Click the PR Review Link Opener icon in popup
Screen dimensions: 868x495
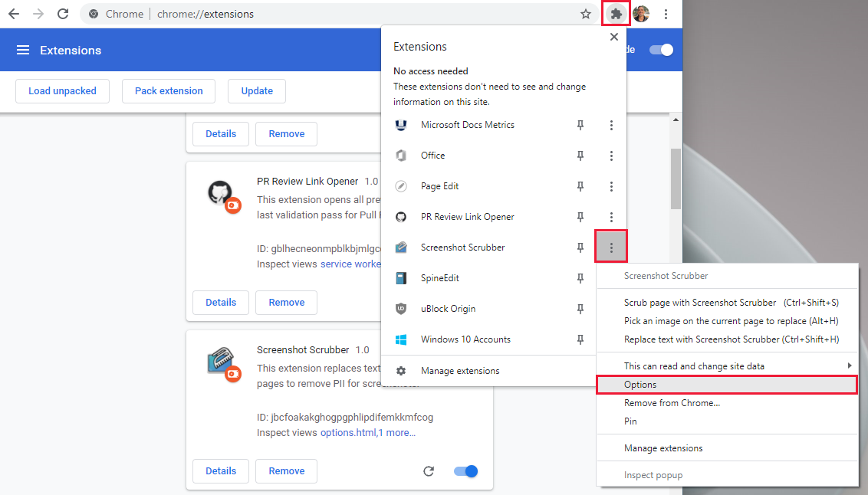pyautogui.click(x=401, y=217)
